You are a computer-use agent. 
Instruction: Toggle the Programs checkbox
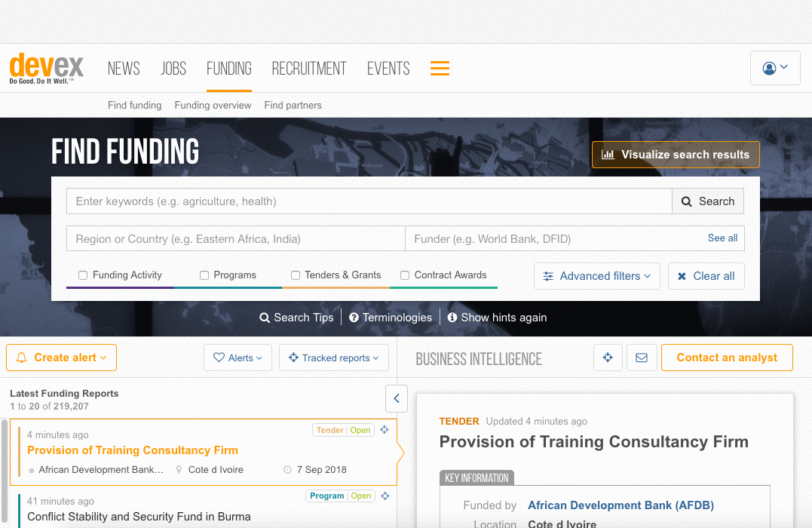click(x=204, y=275)
